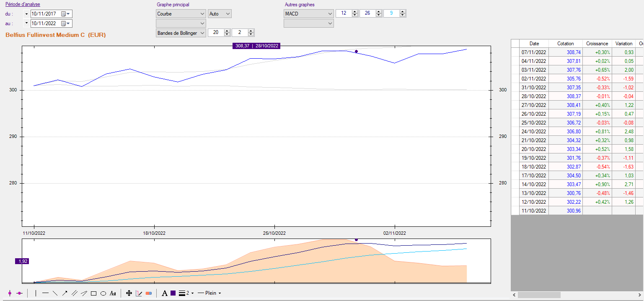Open the font settings 'A' icon
This screenshot has height=301, width=644.
165,293
